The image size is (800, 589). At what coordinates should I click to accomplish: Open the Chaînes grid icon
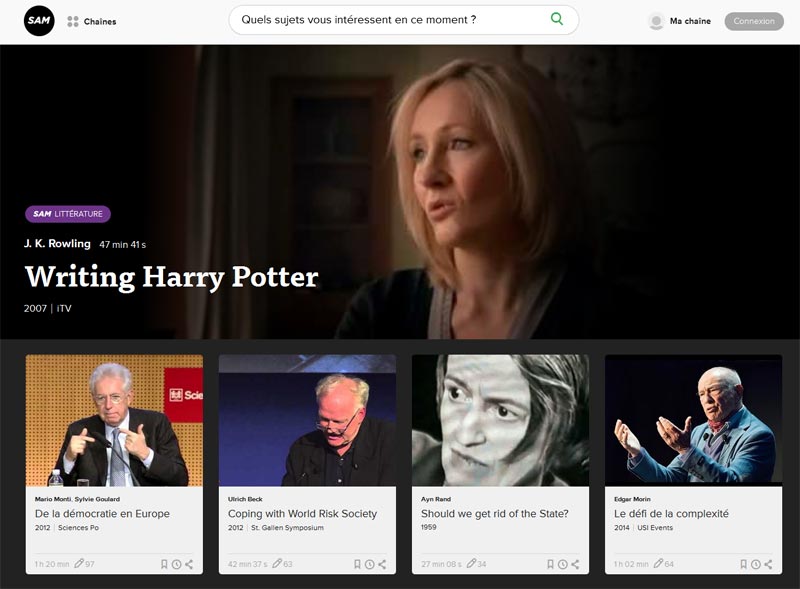coord(73,21)
